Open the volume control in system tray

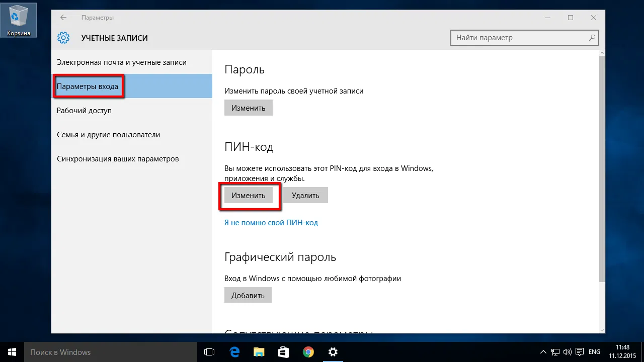[x=568, y=352]
